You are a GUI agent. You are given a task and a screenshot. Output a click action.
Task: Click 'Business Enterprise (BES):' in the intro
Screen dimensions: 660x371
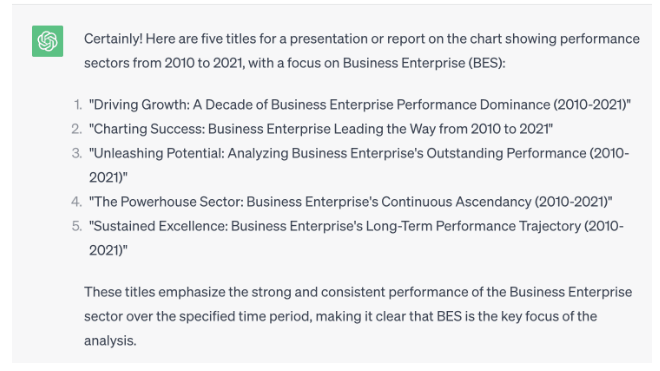pyautogui.click(x=424, y=63)
